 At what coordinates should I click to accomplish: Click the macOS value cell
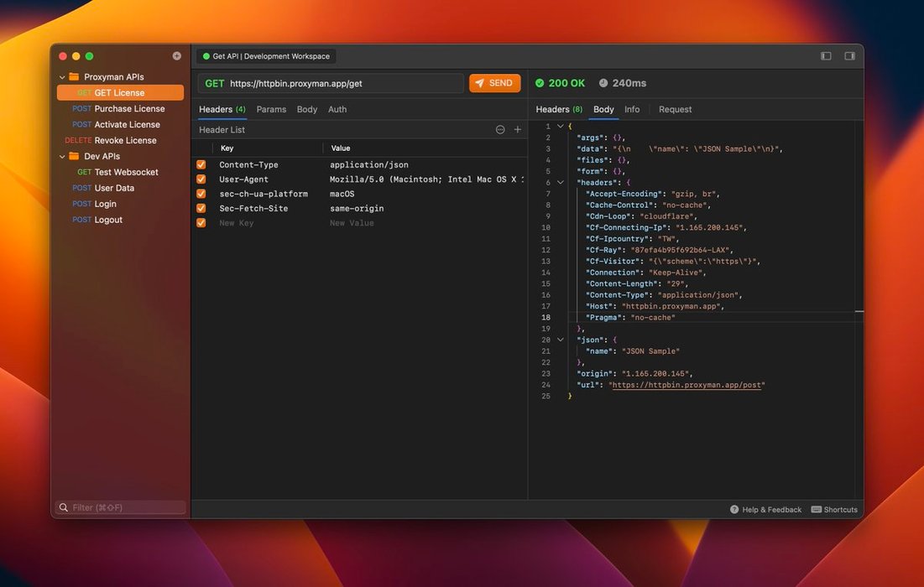[x=342, y=194]
